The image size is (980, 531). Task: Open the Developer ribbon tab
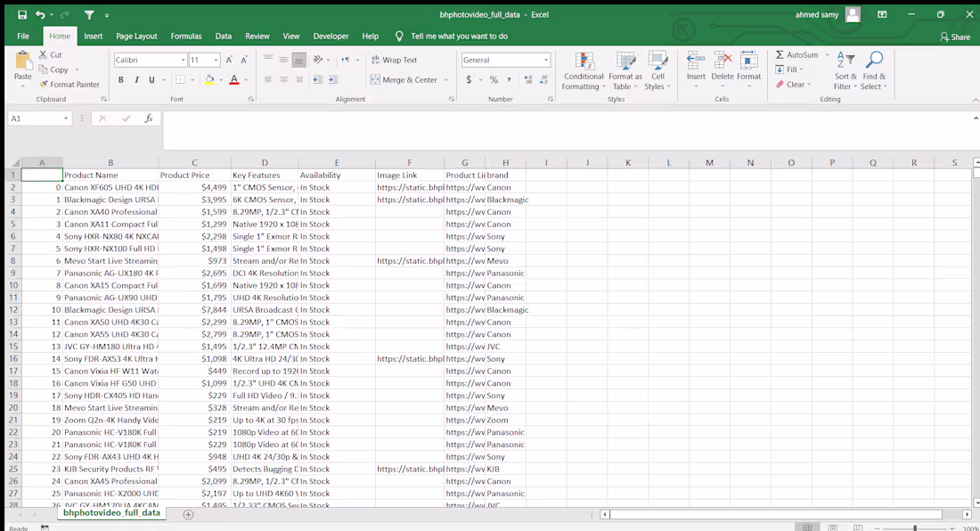[x=331, y=36]
